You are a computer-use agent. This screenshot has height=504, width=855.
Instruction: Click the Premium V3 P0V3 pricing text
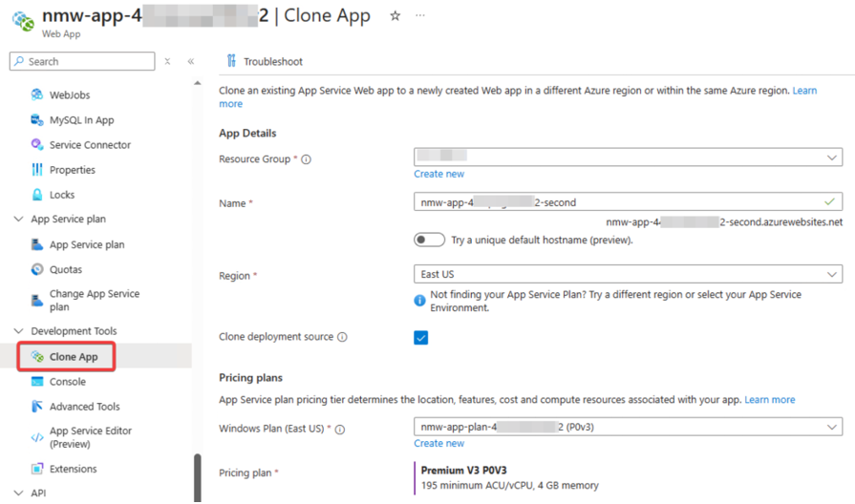point(463,471)
